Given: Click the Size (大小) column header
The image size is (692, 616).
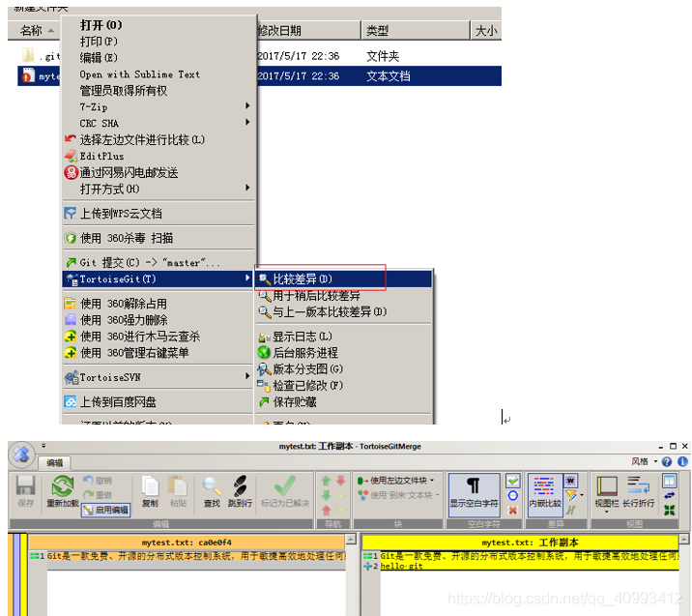Looking at the screenshot, I should tap(486, 31).
